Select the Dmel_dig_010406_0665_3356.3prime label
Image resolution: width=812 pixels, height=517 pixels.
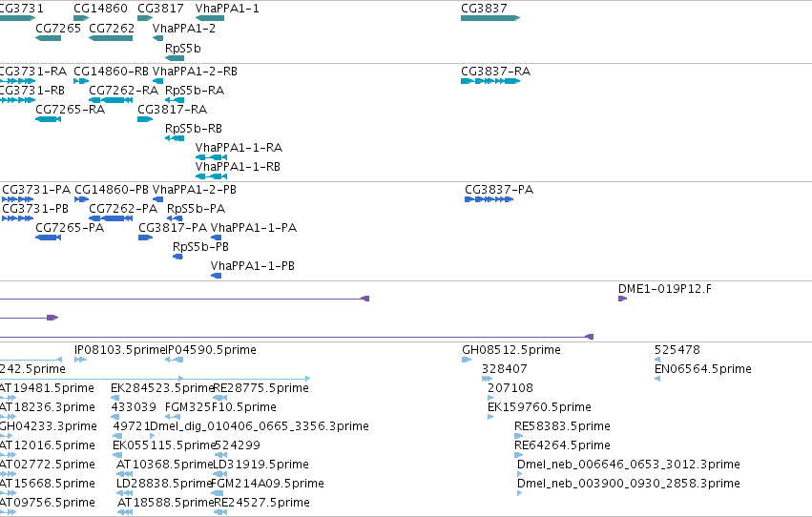coord(260,426)
